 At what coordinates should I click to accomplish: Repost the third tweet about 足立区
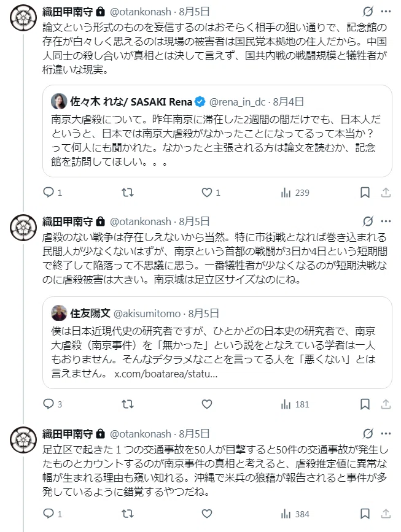[128, 514]
